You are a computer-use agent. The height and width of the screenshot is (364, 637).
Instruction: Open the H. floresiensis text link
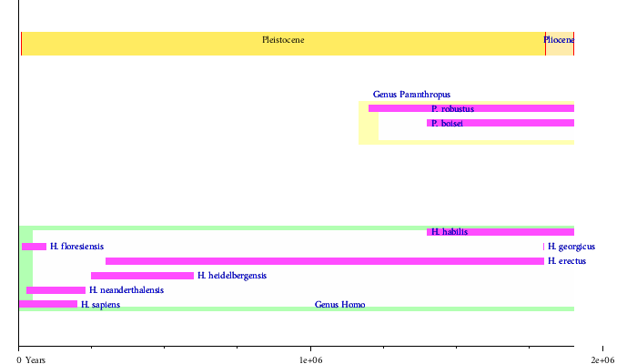point(76,247)
